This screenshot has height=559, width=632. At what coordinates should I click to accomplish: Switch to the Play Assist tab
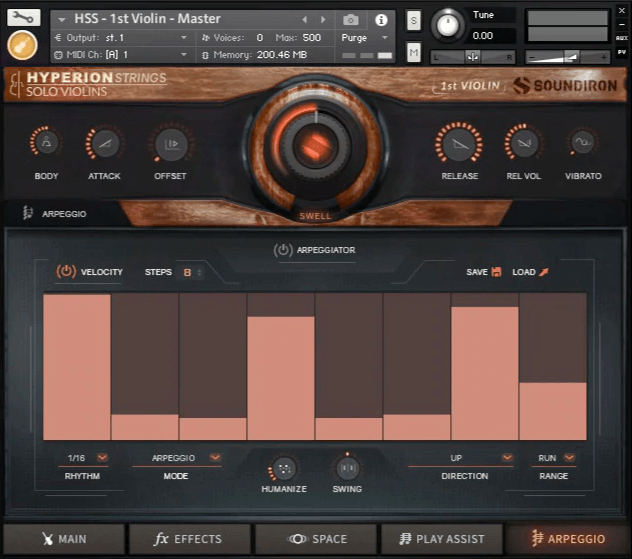tap(442, 539)
